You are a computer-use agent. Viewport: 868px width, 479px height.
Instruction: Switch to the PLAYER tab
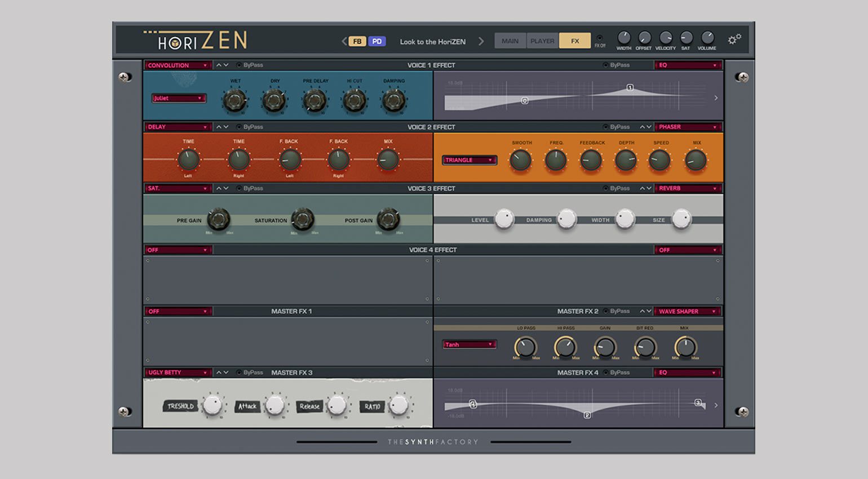coord(542,41)
